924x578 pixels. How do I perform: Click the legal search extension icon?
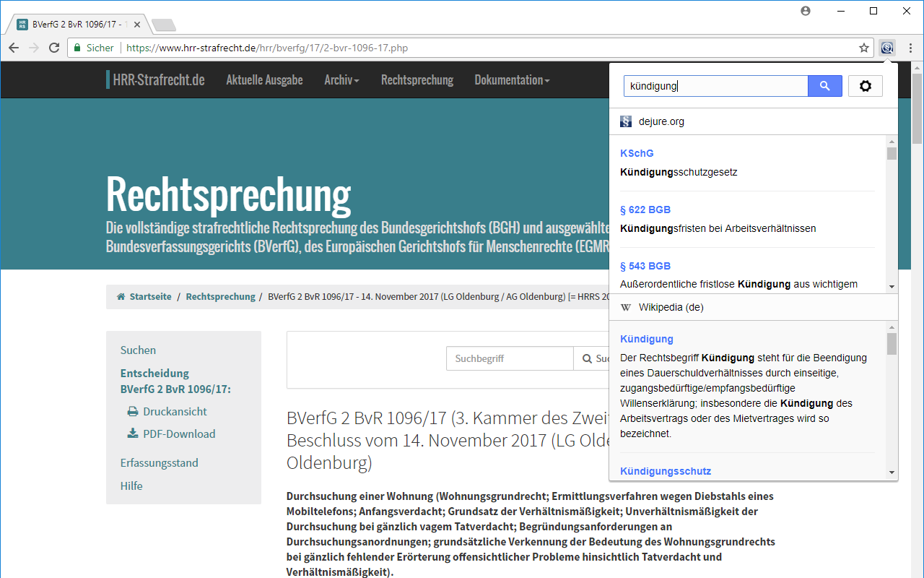pos(887,48)
